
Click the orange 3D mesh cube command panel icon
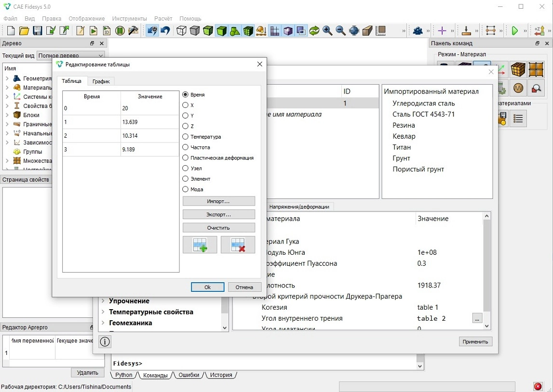click(518, 69)
